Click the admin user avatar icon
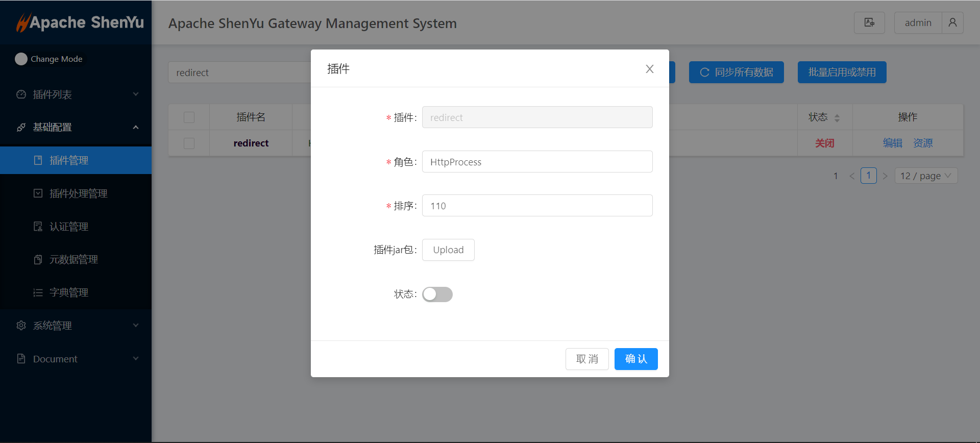 point(952,22)
